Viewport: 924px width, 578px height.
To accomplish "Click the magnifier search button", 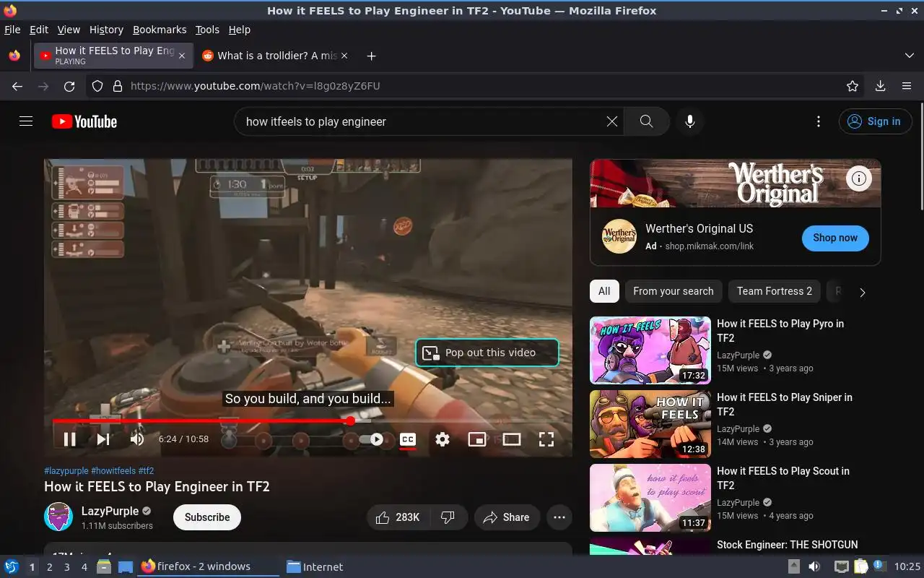I will (647, 121).
